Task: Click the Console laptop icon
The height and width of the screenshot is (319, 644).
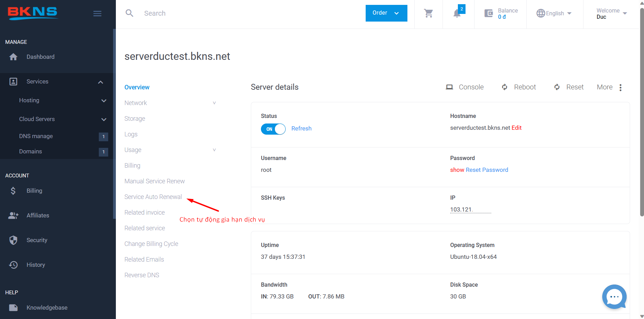Action: click(450, 87)
